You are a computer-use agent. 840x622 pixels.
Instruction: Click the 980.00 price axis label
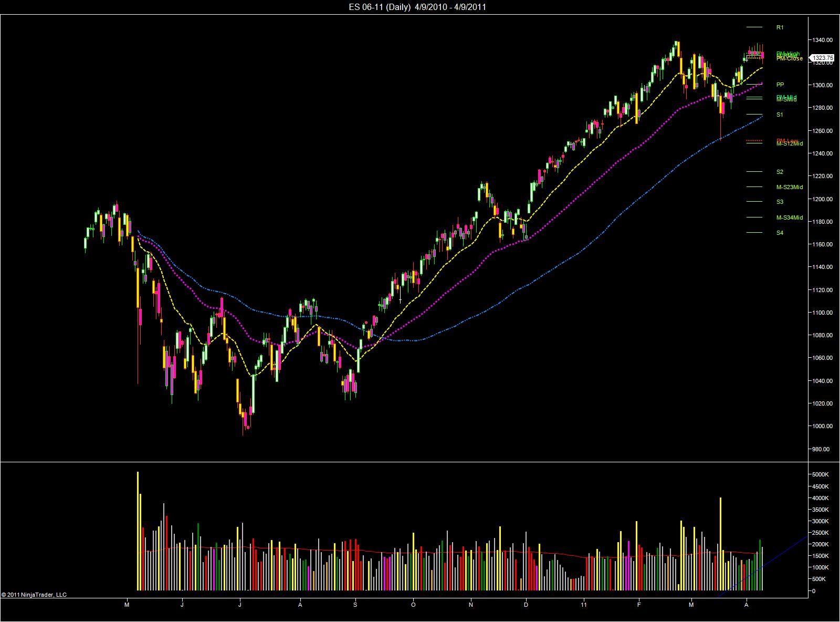[821, 449]
